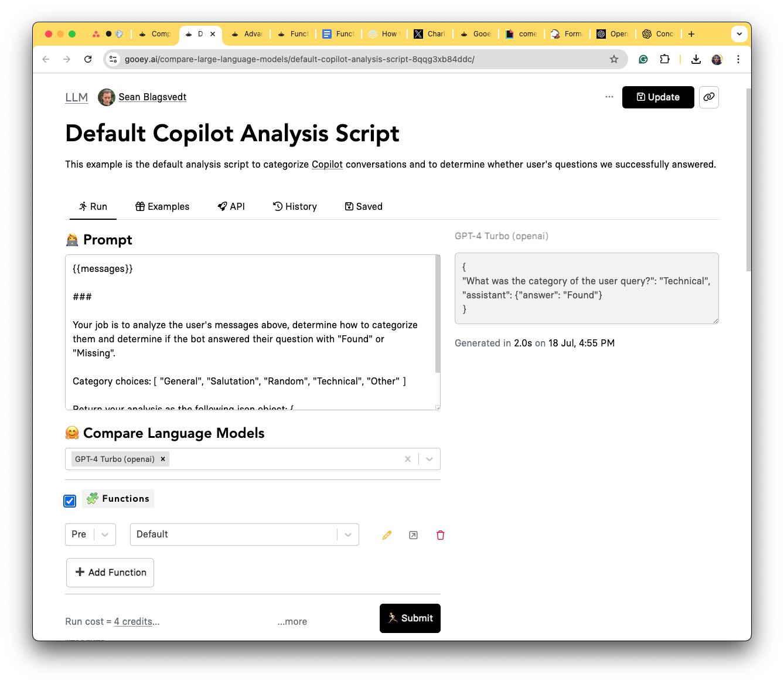Expand the language models selector chevron

[x=430, y=459]
